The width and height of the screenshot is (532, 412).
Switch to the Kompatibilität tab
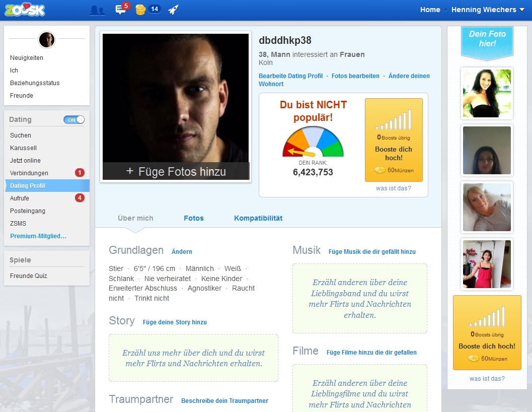coord(258,218)
